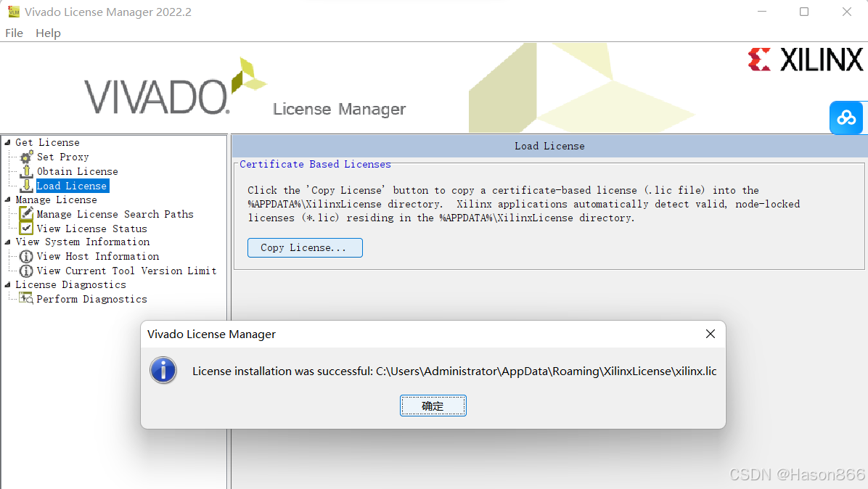868x489 pixels.
Task: Select Obtain License in the tree
Action: 78,171
